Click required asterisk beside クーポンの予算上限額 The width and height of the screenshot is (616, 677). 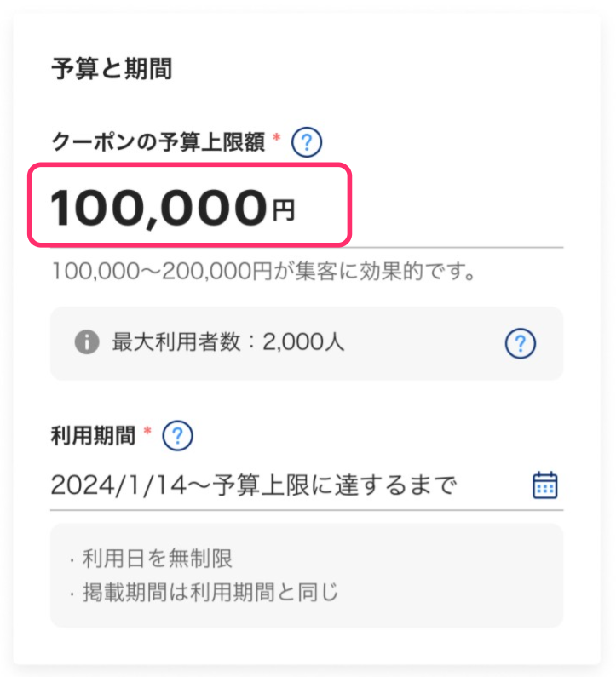click(276, 139)
